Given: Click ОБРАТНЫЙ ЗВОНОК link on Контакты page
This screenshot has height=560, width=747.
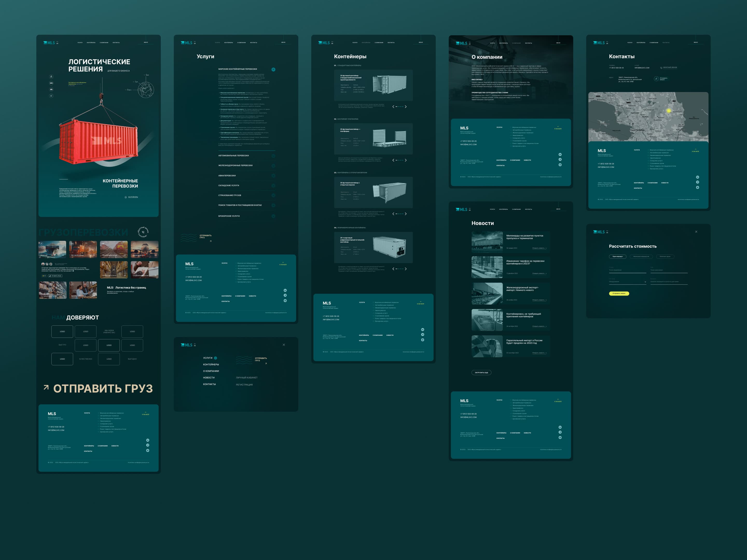Looking at the screenshot, I should pos(670,67).
